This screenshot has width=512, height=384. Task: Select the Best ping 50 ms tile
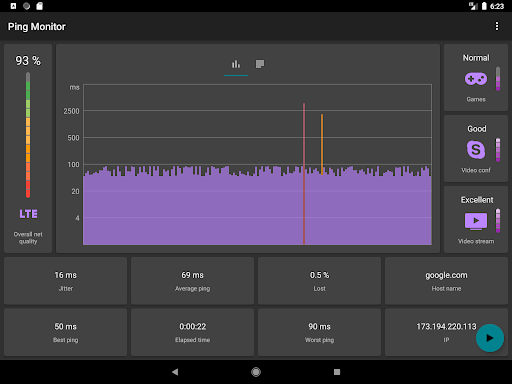pos(66,332)
